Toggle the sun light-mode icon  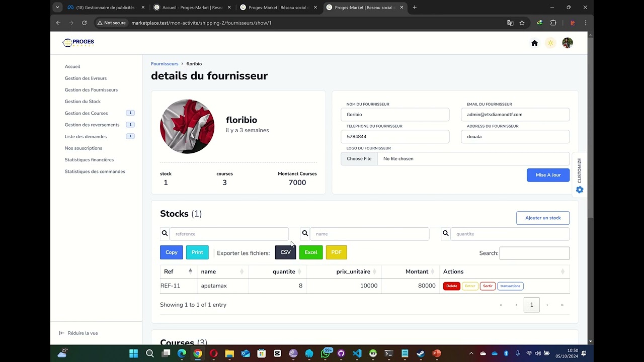550,43
